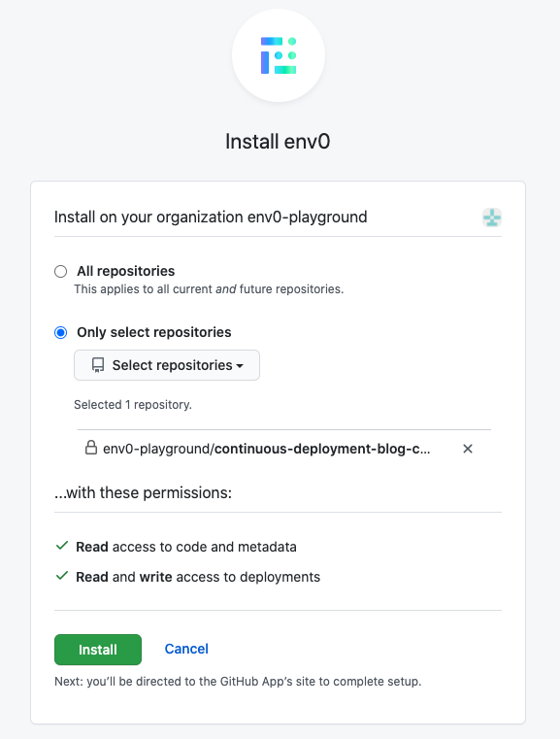Click the Only select repositories label text
This screenshot has height=739, width=560.
(154, 332)
